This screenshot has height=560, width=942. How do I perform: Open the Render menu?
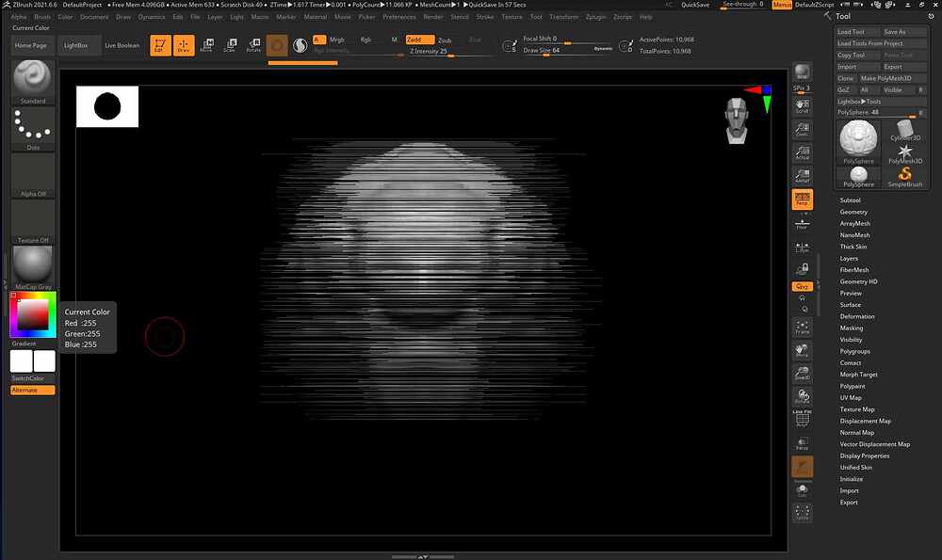[x=433, y=17]
